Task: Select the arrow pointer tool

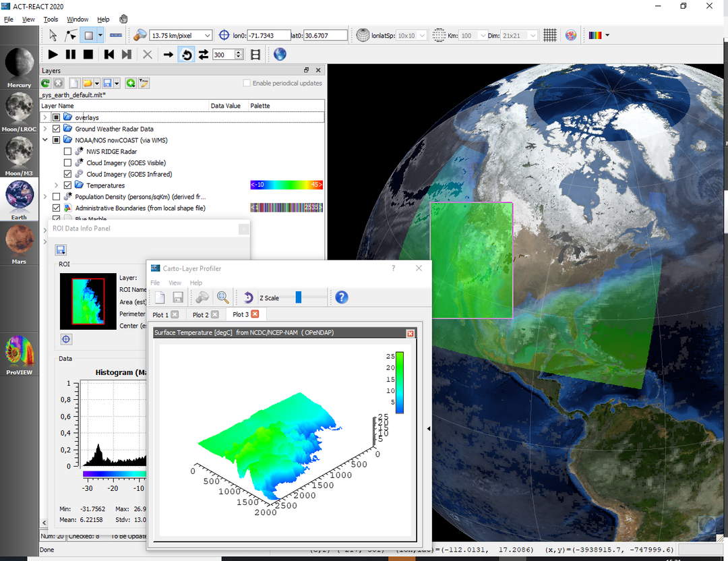Action: pos(53,35)
